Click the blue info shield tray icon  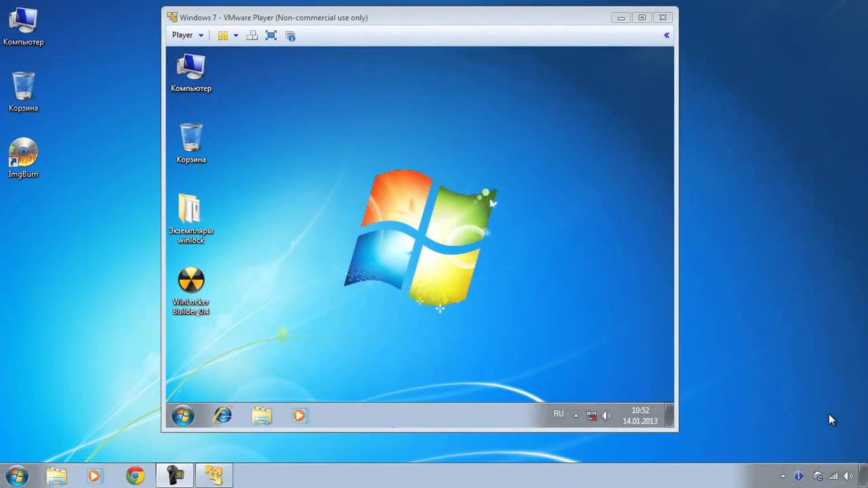(799, 476)
